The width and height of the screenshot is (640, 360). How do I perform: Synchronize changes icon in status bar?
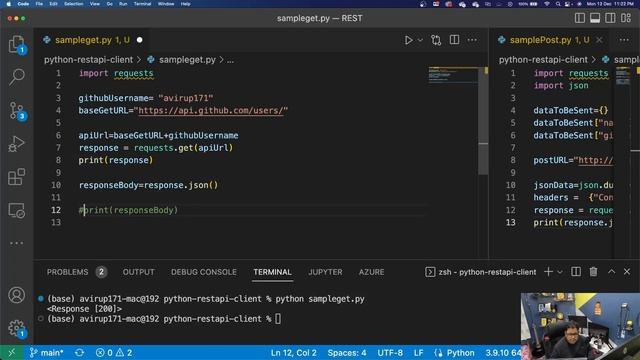80,353
